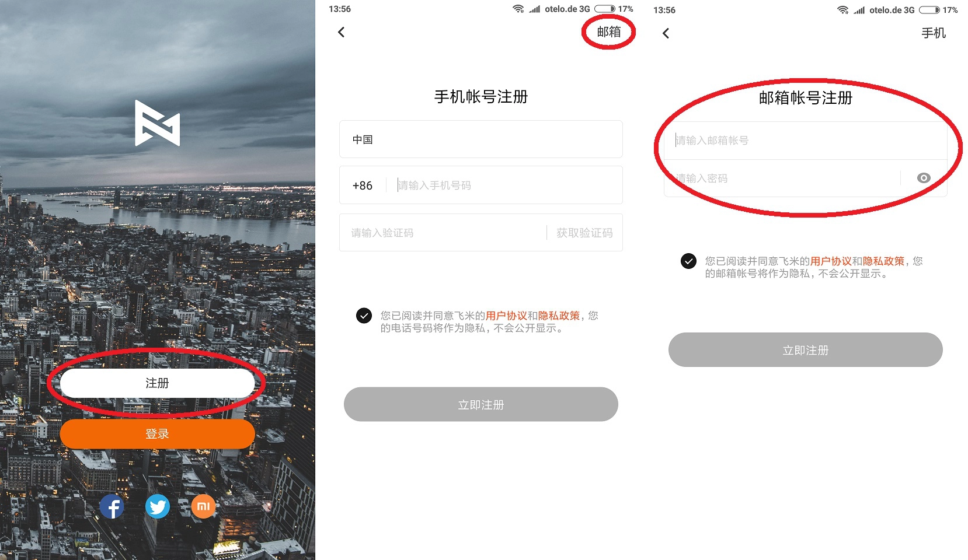Switch to 邮箱 email registration
The height and width of the screenshot is (560, 968).
click(x=609, y=32)
